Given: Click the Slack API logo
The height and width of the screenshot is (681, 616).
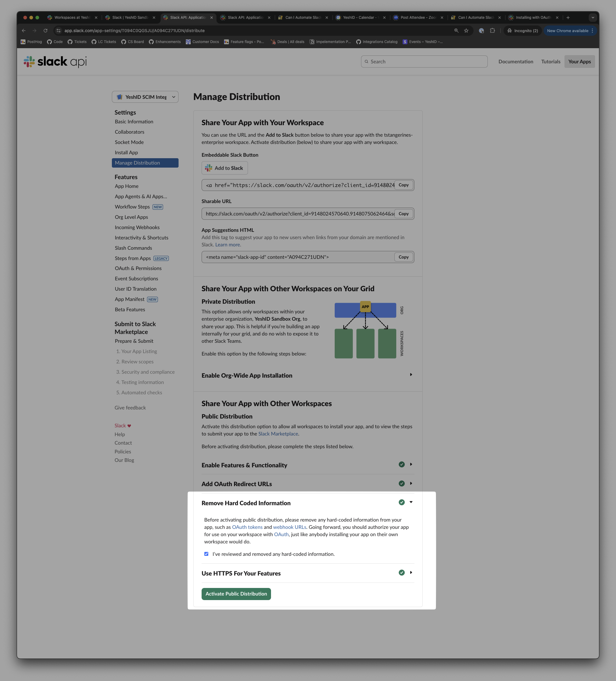Looking at the screenshot, I should tap(55, 62).
